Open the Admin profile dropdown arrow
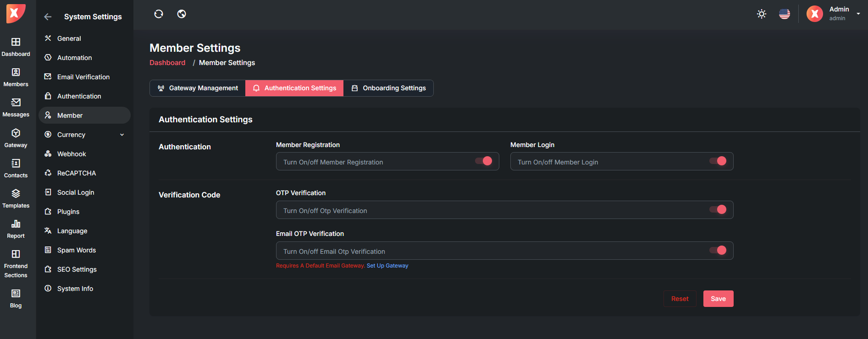The image size is (868, 339). point(858,14)
